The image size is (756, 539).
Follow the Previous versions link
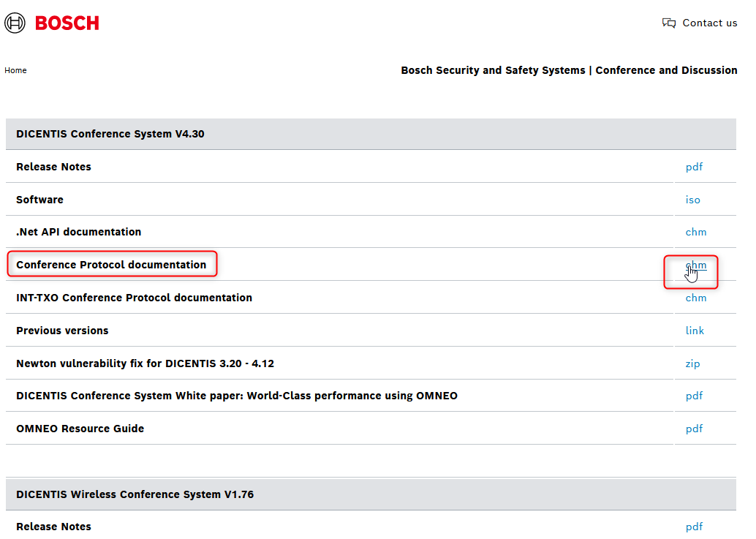tap(695, 331)
